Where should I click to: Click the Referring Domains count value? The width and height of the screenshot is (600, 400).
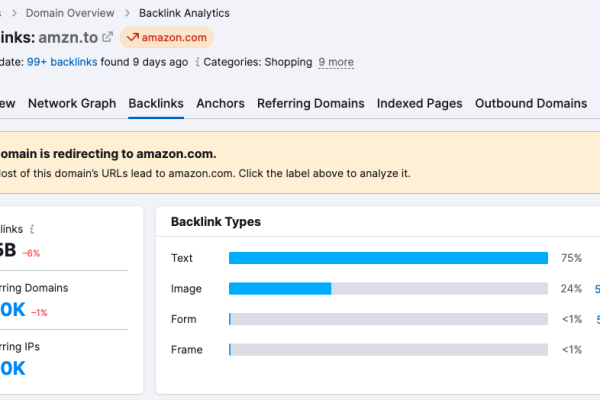click(13, 310)
